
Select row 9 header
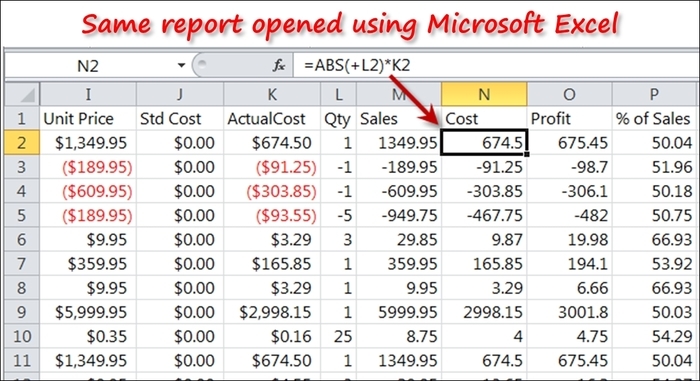(22, 312)
